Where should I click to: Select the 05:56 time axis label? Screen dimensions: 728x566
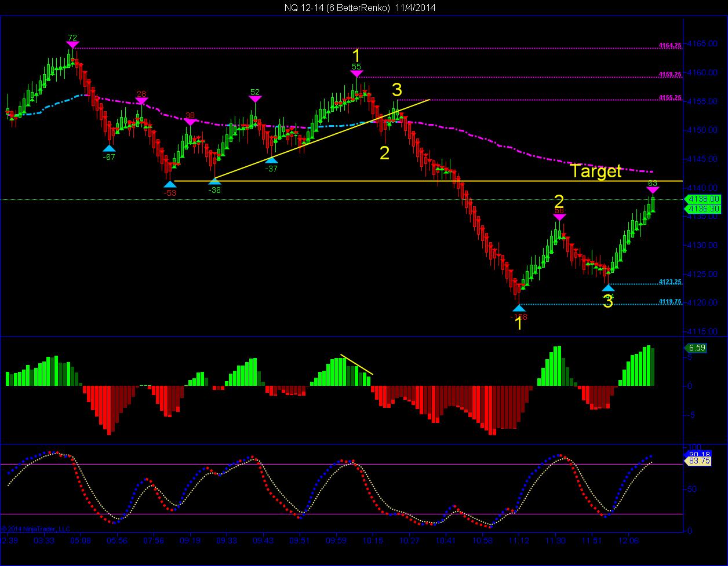[x=117, y=540]
